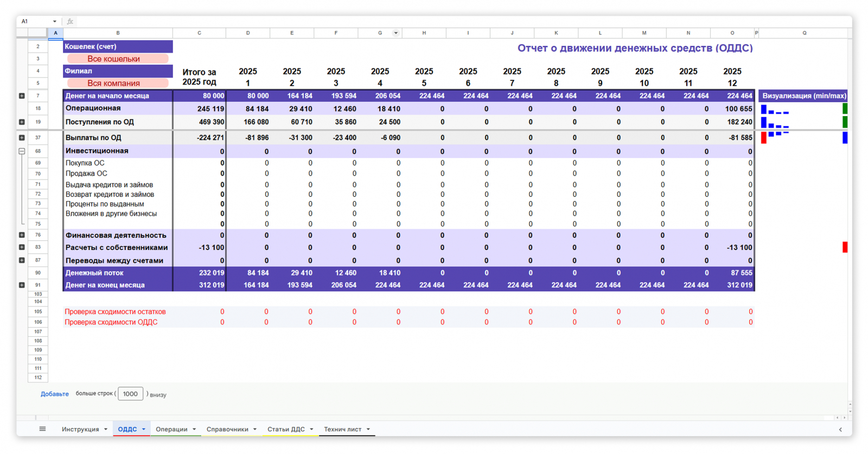Select the Инструкция sheet tab
Image resolution: width=868 pixels, height=454 pixels.
click(x=80, y=430)
